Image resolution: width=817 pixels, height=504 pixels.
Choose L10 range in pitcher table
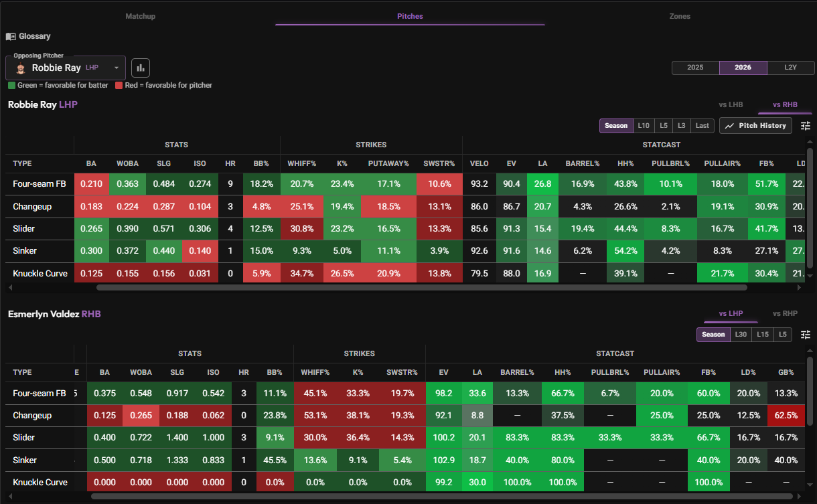644,126
